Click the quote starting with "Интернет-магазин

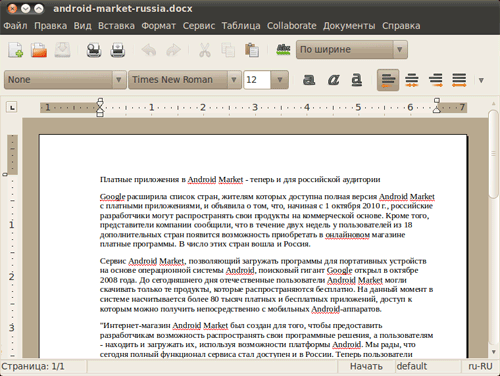pos(266,340)
